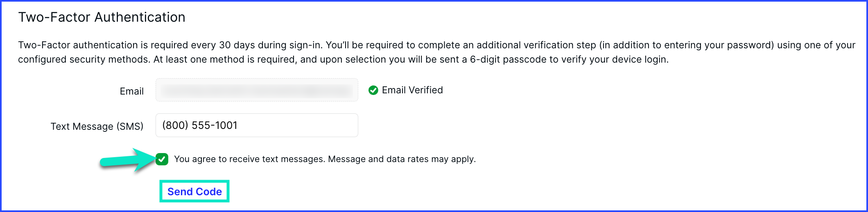868x212 pixels.
Task: Uncheck the agree to receive text messages checkbox
Action: click(x=162, y=159)
